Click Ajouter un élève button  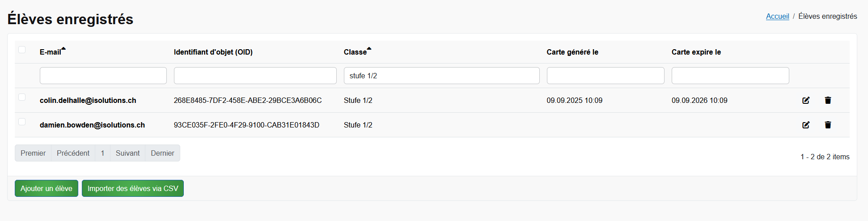click(47, 188)
